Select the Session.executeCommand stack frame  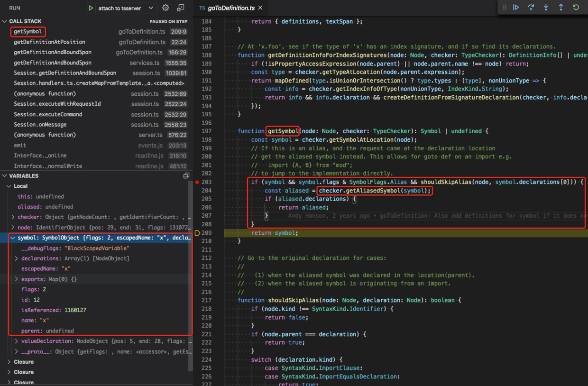97,114
